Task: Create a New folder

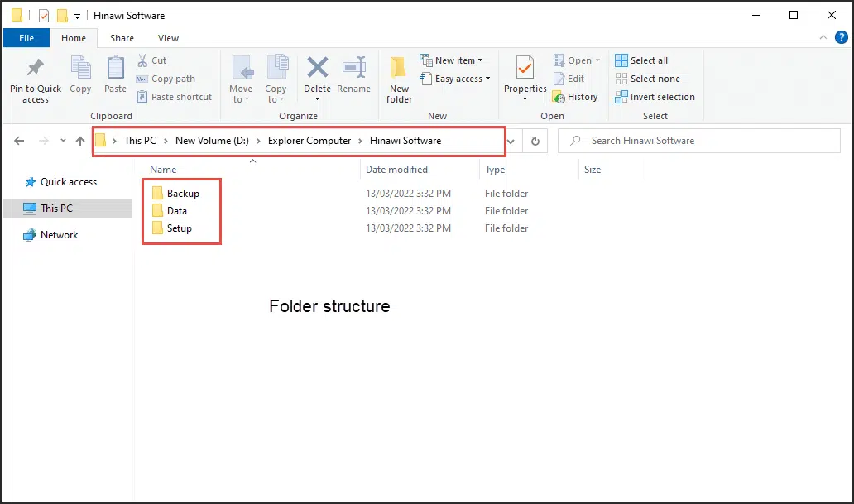Action: 399,79
